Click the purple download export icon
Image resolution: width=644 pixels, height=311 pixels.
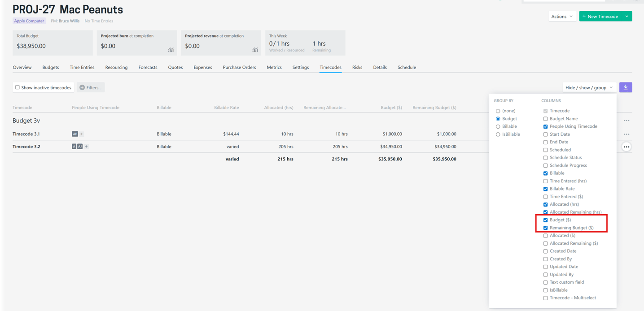pos(626,87)
